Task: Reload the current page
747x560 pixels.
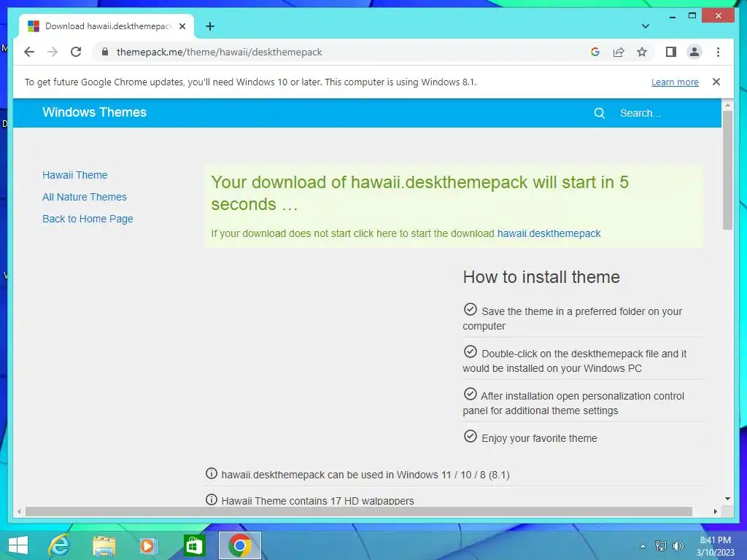Action: [76, 52]
